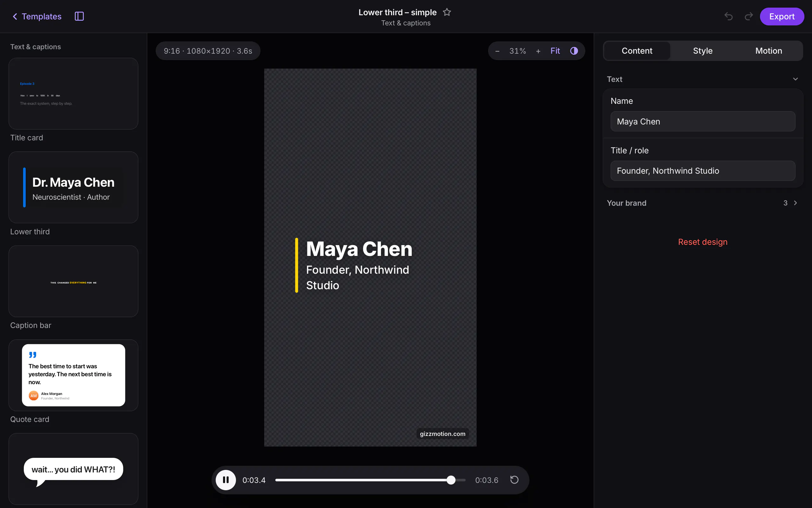
Task: Click the 0:03.4 current time label
Action: 254,480
